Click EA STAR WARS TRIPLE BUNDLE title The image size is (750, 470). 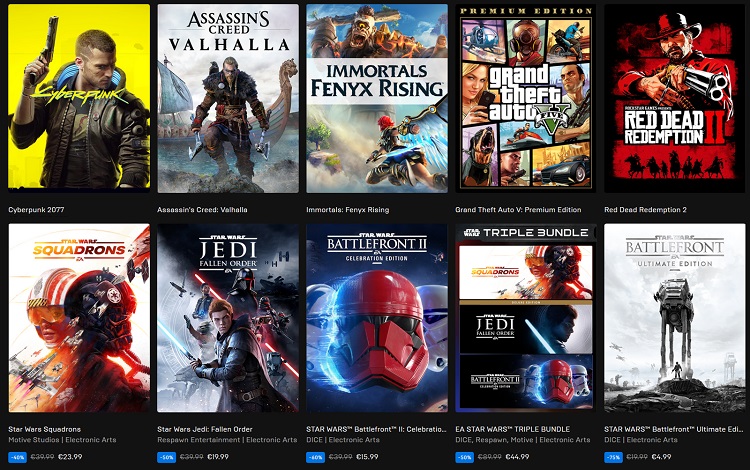(512, 429)
